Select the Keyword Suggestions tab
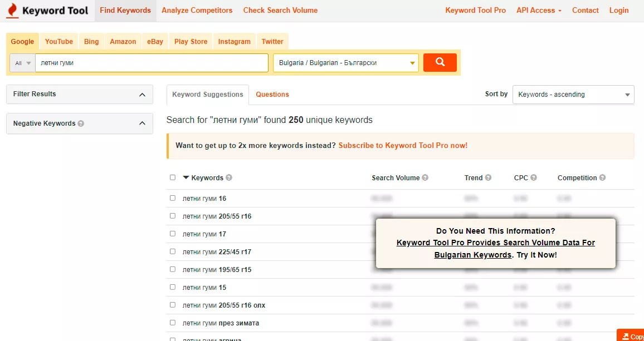 click(208, 95)
